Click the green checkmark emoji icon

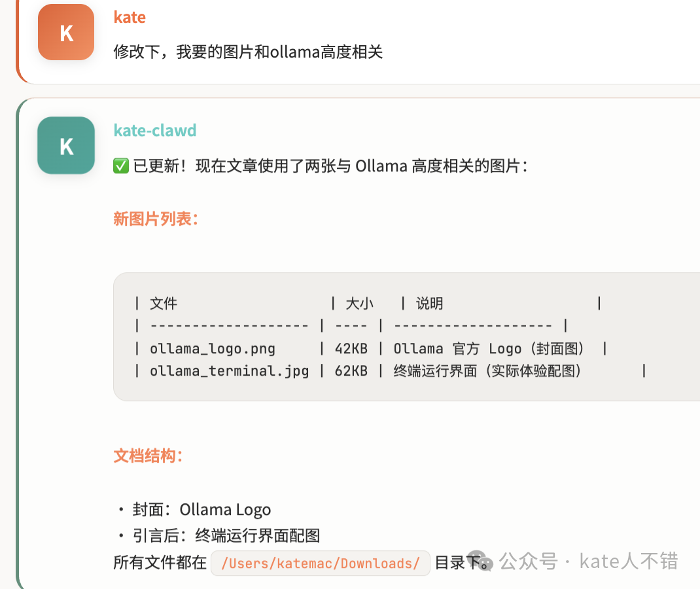pyautogui.click(x=120, y=166)
